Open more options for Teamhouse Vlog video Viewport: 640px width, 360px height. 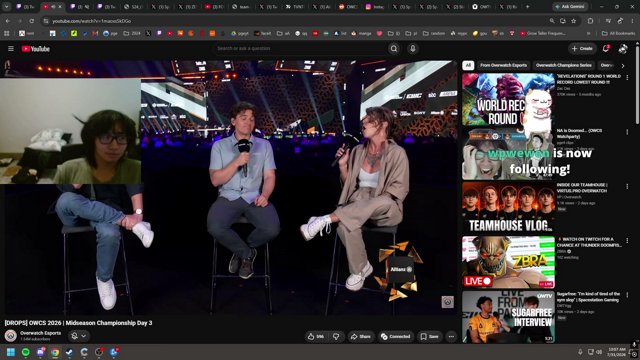(x=627, y=186)
